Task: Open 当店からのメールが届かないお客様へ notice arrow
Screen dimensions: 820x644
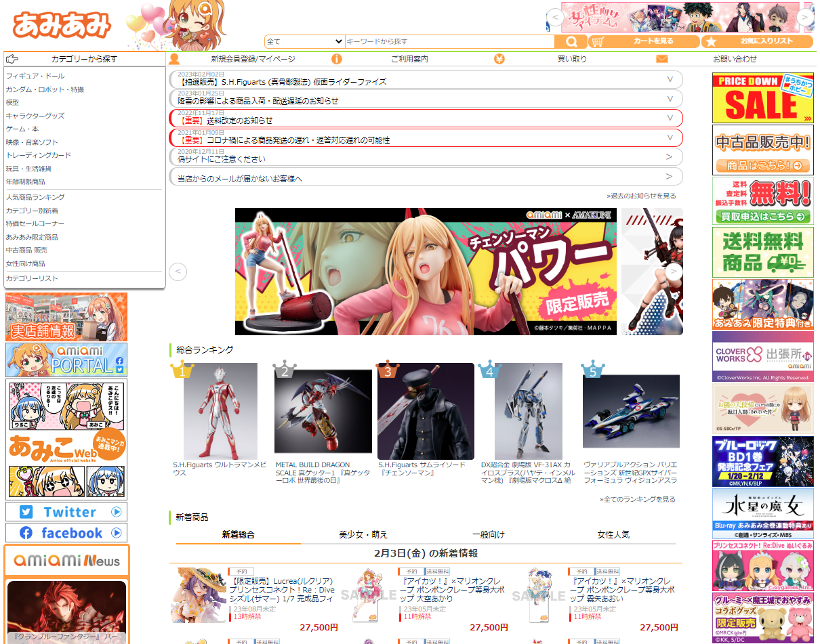Action: (670, 177)
